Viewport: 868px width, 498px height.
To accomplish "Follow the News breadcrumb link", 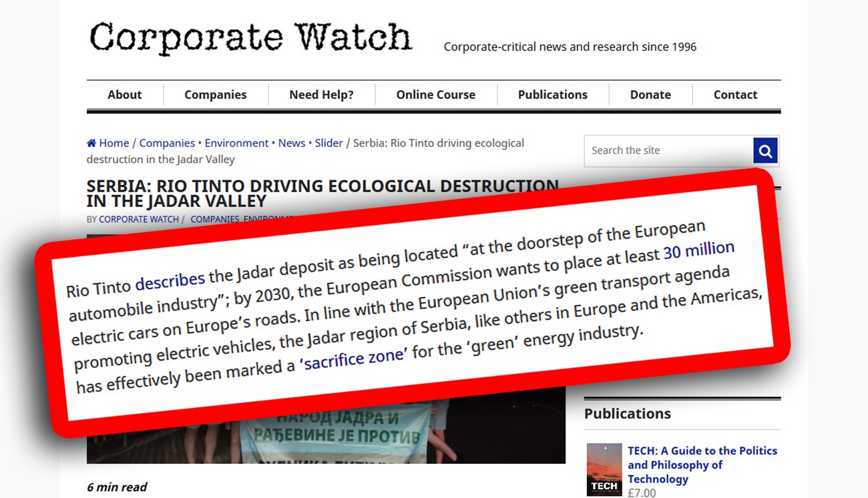I will [x=292, y=143].
